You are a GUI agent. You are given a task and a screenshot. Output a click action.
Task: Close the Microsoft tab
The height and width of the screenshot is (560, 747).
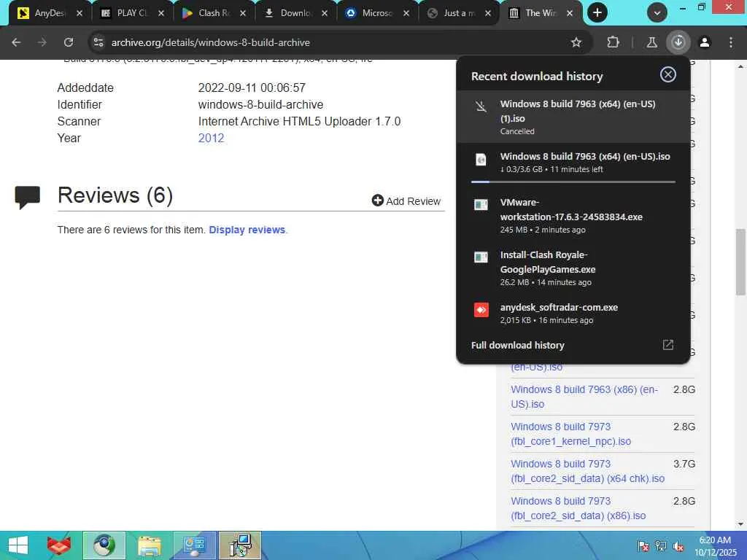tap(406, 13)
